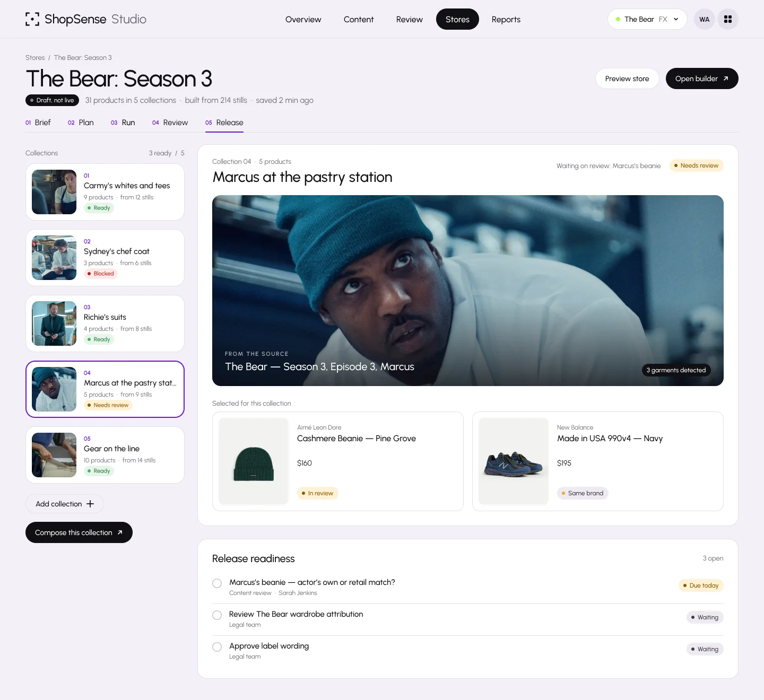The width and height of the screenshot is (764, 700).
Task: Click the ShopSense Studio logo icon
Action: pos(32,19)
